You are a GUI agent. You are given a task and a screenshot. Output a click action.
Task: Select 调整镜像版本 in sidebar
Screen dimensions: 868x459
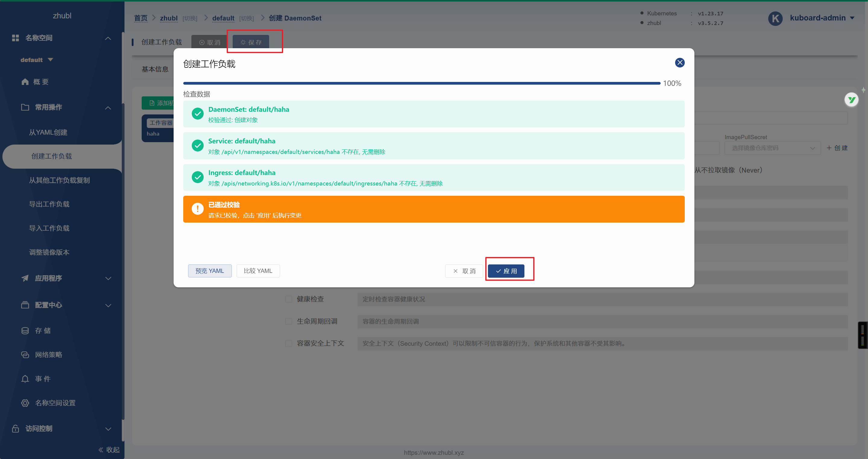49,252
